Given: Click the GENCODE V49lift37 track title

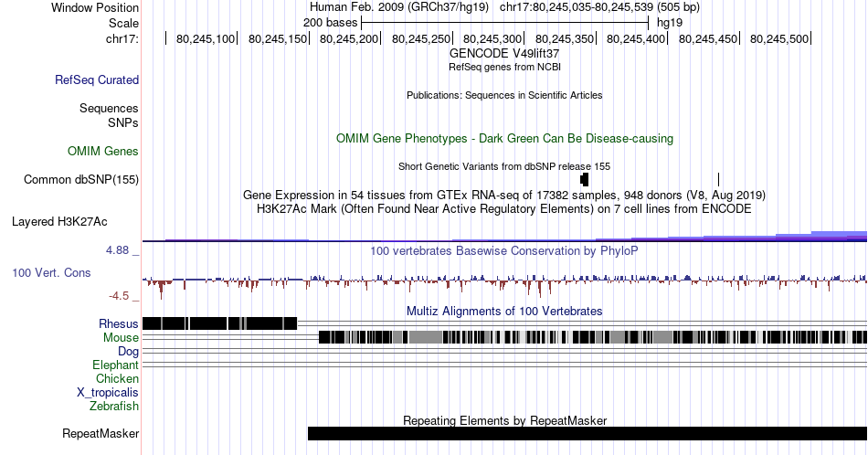Looking at the screenshot, I should (x=504, y=54).
